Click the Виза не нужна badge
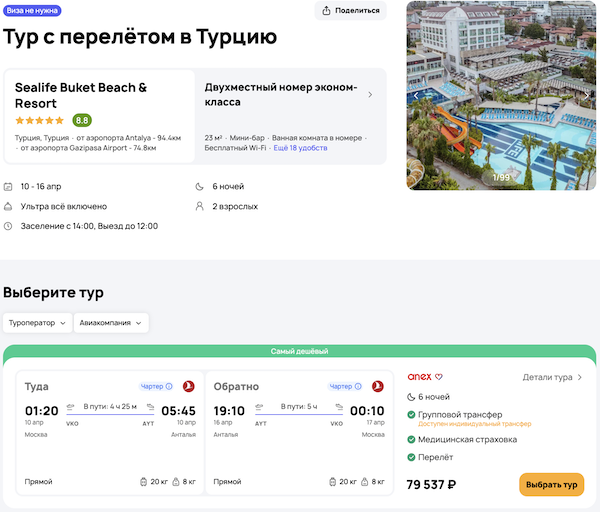 coord(31,11)
